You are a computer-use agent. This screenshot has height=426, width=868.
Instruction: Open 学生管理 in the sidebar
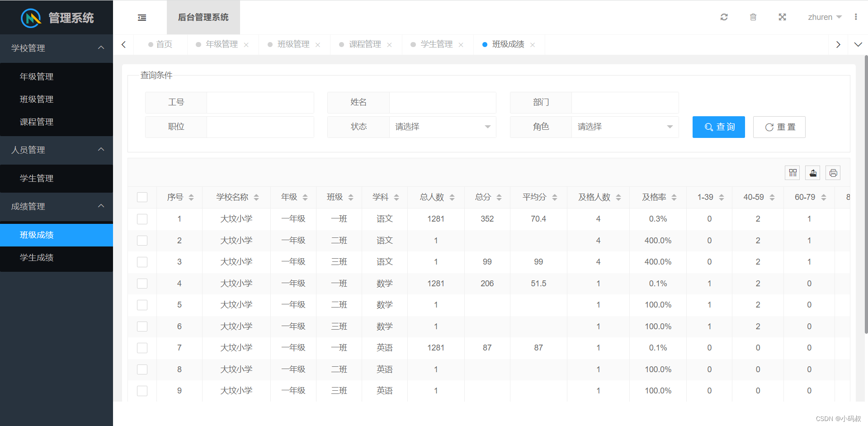[x=57, y=178]
